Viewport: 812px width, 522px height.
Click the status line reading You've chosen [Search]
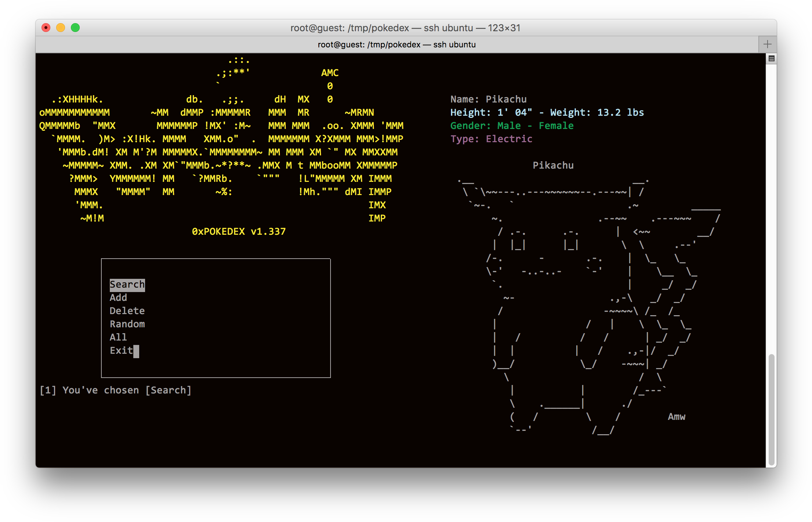tap(115, 390)
